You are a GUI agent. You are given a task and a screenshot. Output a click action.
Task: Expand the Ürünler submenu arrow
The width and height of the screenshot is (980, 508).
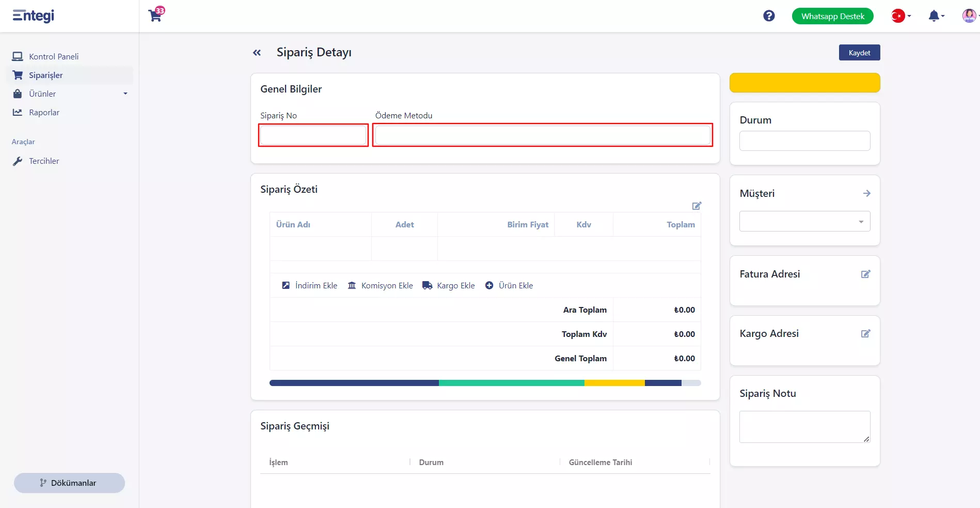[125, 94]
